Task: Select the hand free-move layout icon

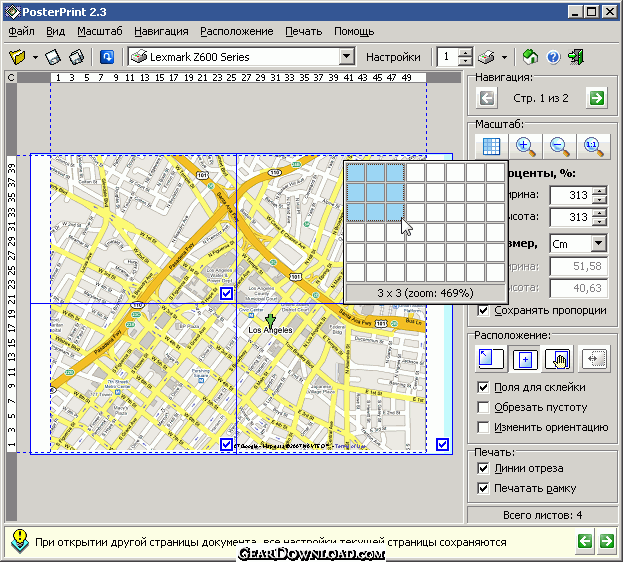Action: [558, 359]
